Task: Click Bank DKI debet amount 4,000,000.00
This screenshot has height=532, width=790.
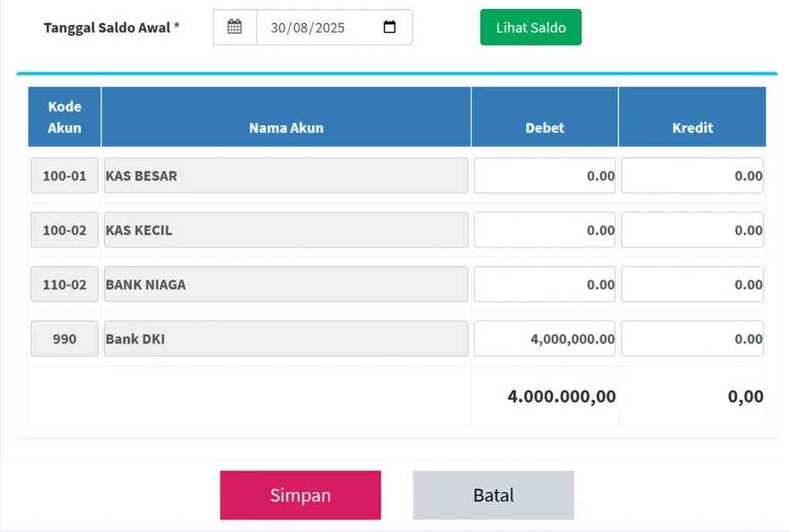Action: (x=545, y=338)
